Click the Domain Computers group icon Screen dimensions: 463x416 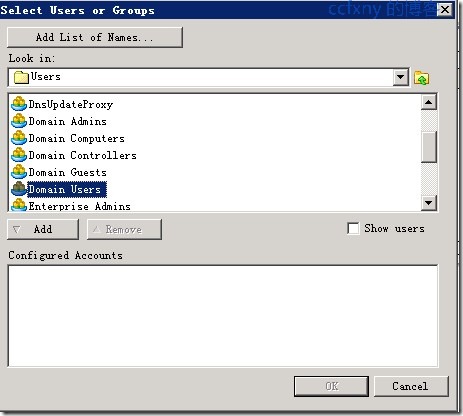19,138
